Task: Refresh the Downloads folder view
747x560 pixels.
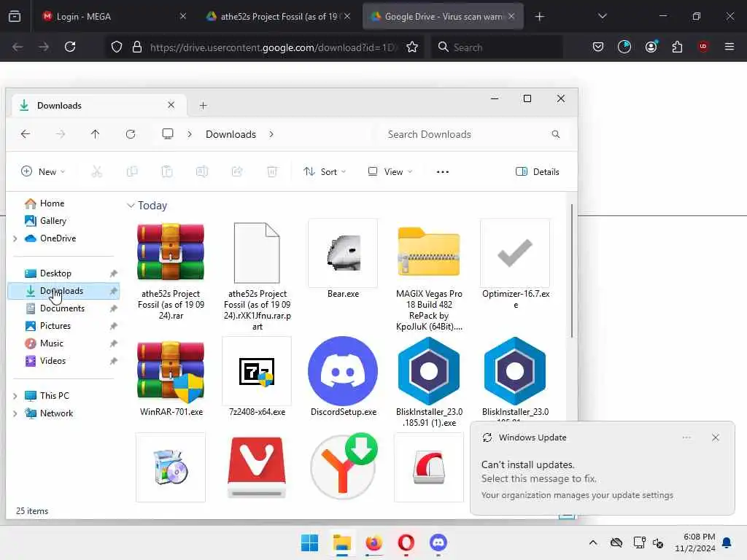Action: click(x=131, y=134)
